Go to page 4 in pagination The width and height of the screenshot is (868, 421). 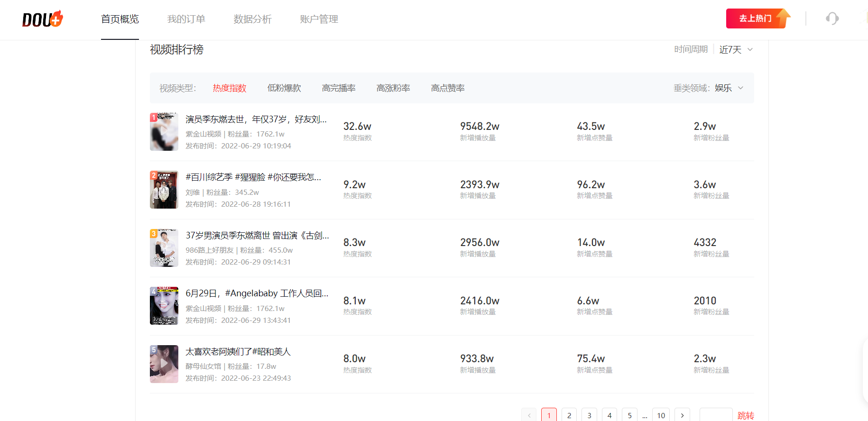tap(609, 415)
